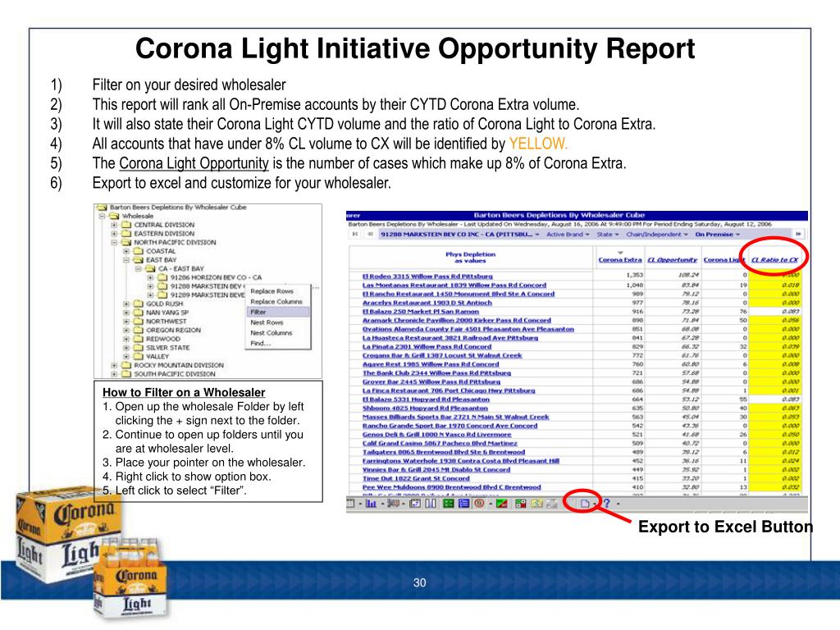Click the grayed-out toolbar icon before export
Image resolution: width=840 pixels, height=630 pixels.
[x=552, y=503]
